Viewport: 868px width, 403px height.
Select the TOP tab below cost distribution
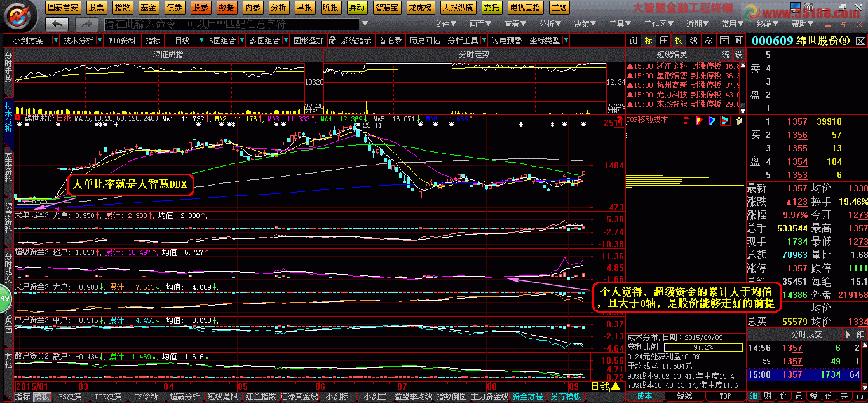pyautogui.click(x=725, y=396)
